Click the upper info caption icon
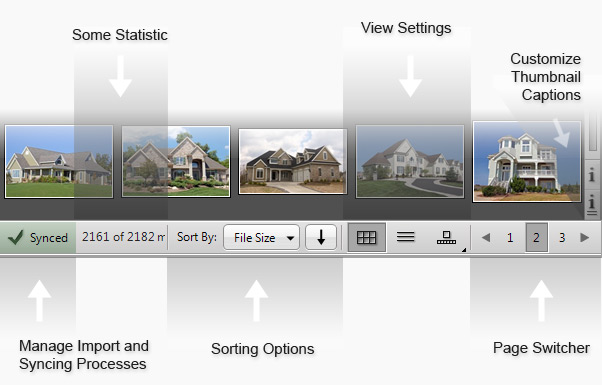The width and height of the screenshot is (602, 385). (592, 175)
